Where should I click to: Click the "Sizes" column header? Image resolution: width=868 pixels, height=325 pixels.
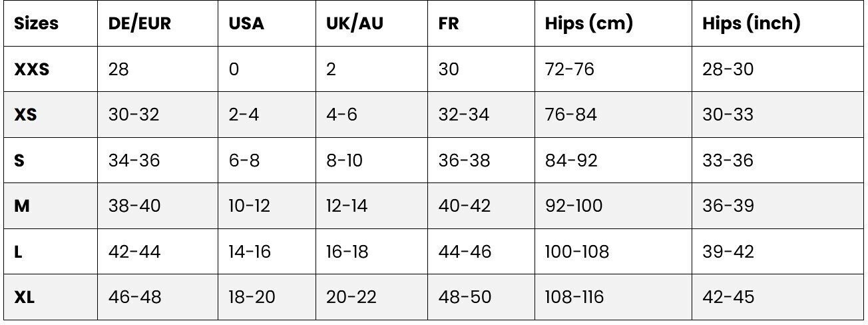point(36,23)
